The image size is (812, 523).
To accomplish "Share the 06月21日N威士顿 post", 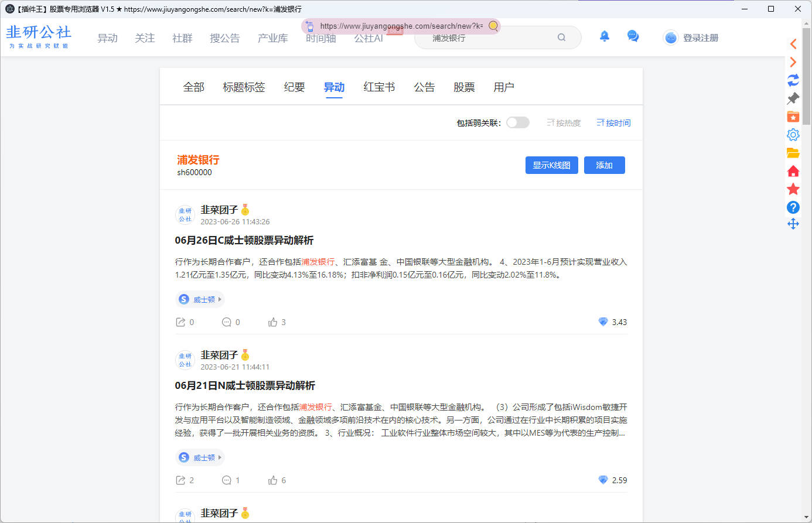I will 180,480.
